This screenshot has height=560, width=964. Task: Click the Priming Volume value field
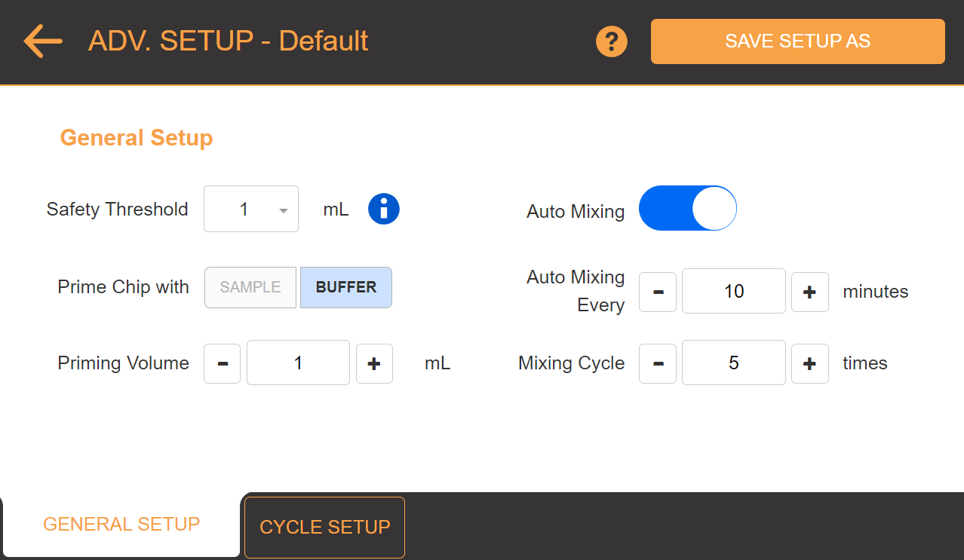click(x=298, y=363)
